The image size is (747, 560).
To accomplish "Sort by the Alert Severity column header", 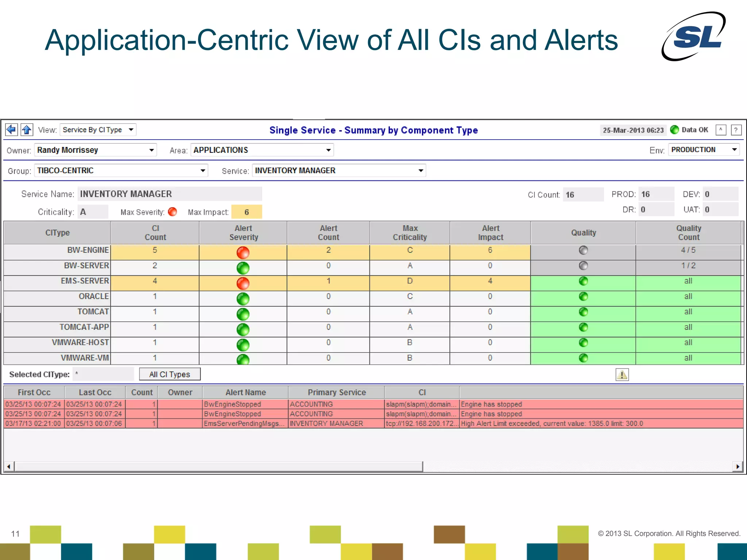I will [243, 233].
